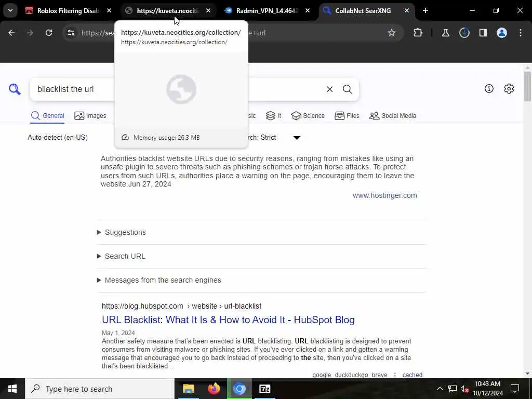Open Chrome three-dot menu
Screen dimensions: 532x399
(x=521, y=33)
